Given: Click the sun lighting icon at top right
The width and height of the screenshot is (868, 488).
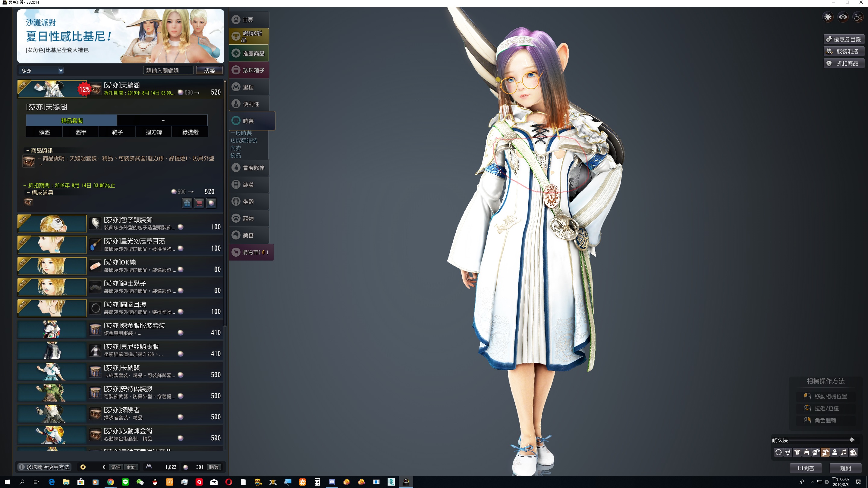Looking at the screenshot, I should (x=828, y=17).
